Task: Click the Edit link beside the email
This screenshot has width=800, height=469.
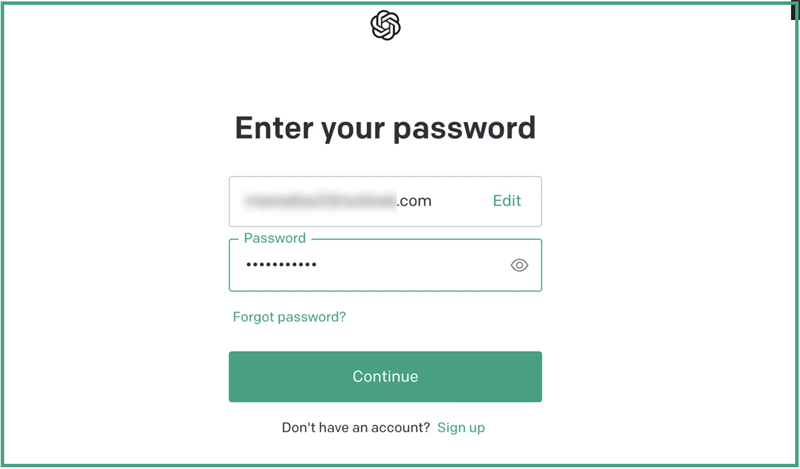Action: click(x=507, y=201)
